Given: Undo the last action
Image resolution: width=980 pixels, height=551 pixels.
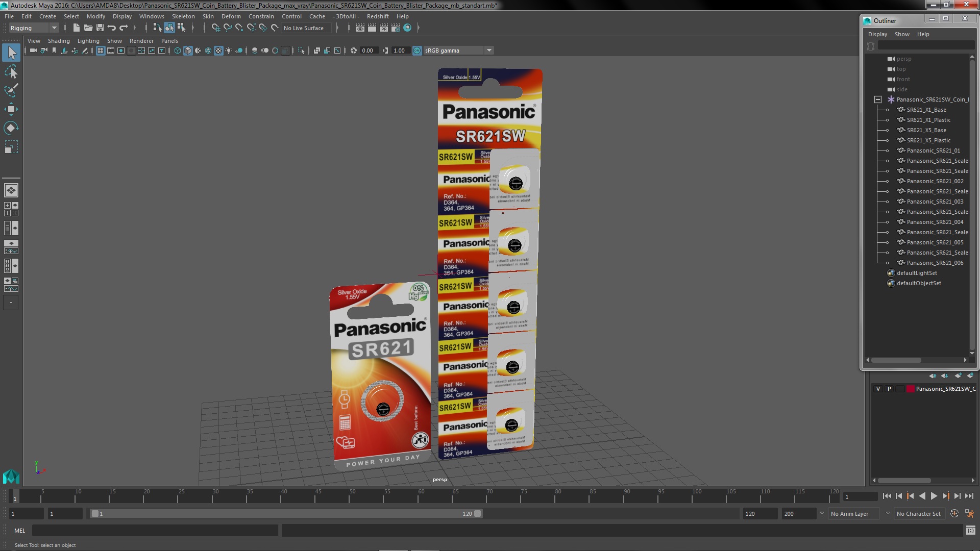Looking at the screenshot, I should click(112, 28).
